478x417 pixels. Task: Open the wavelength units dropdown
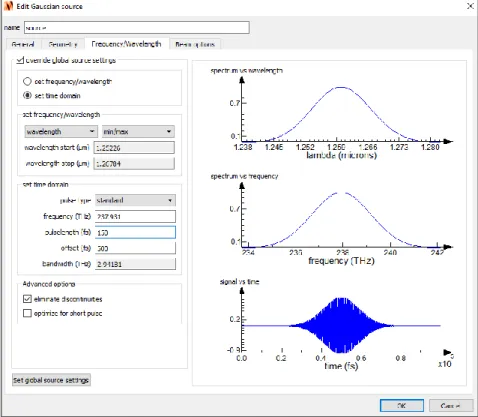click(61, 132)
